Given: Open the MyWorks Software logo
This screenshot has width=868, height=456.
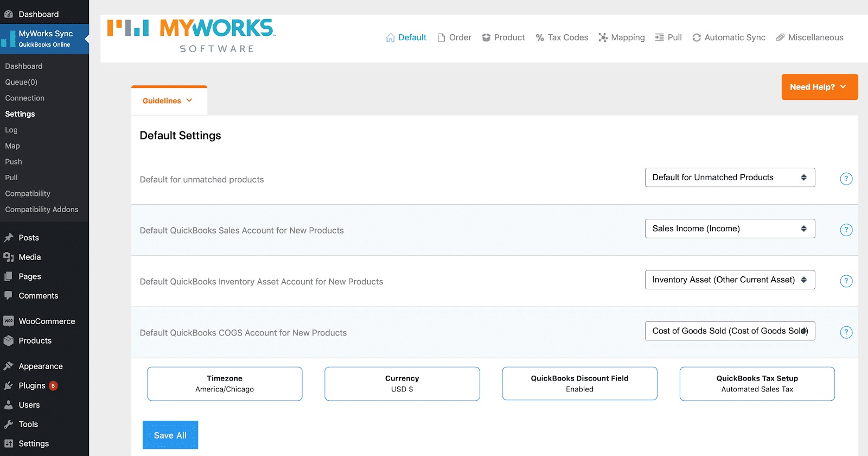Looking at the screenshot, I should click(192, 36).
